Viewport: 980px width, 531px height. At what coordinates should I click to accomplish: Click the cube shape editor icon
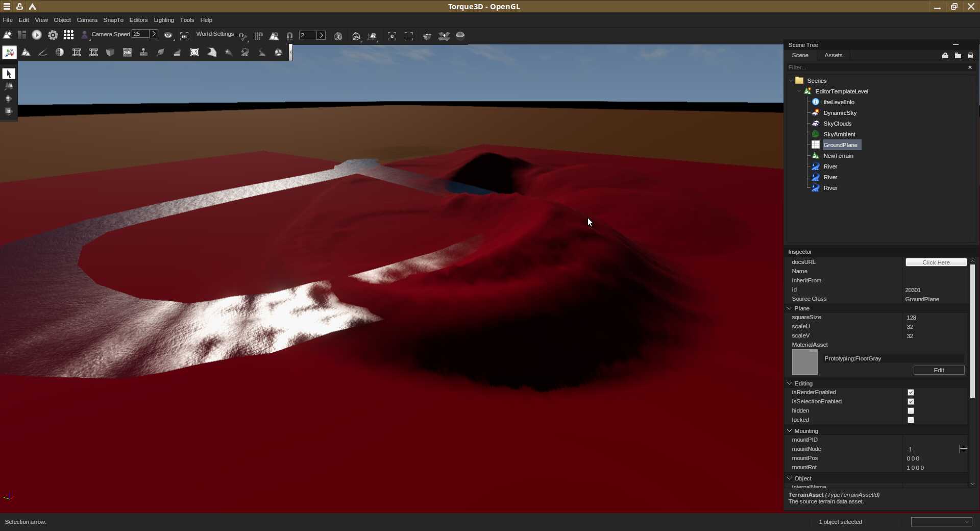tap(110, 53)
